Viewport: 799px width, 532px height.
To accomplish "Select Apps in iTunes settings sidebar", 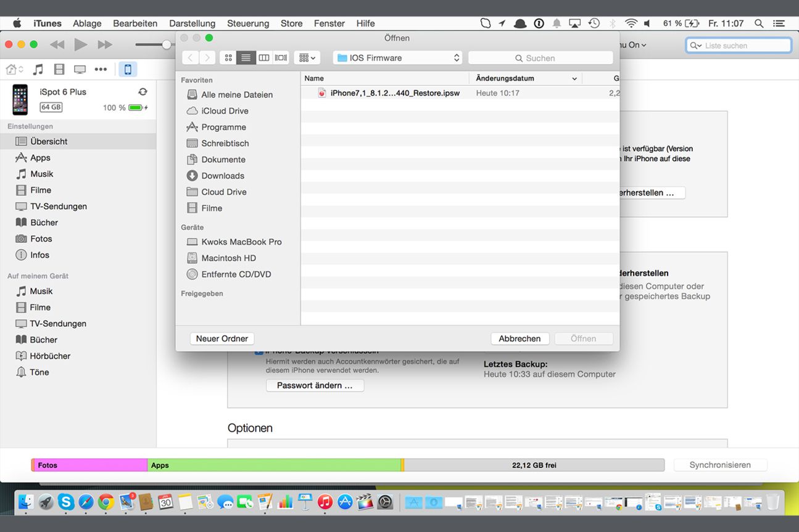I will [x=78, y=158].
